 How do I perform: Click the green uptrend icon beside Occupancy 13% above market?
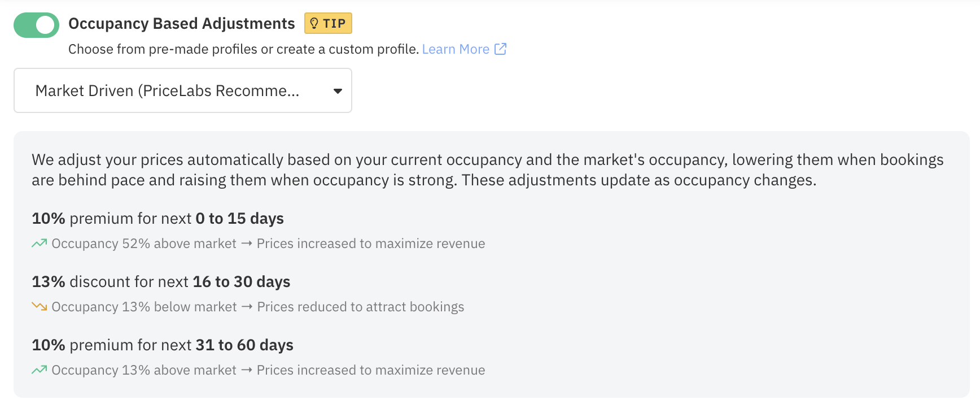(x=39, y=370)
